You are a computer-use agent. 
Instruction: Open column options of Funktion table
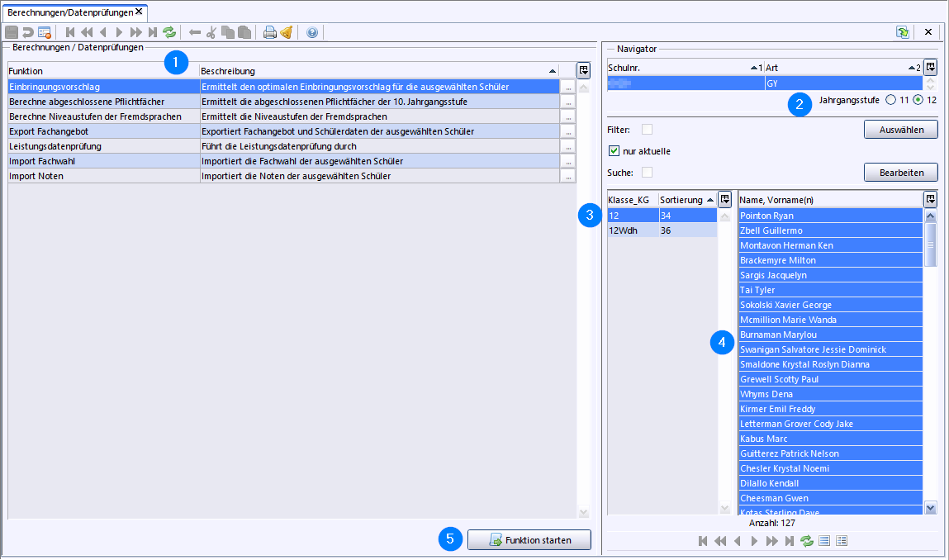(583, 71)
